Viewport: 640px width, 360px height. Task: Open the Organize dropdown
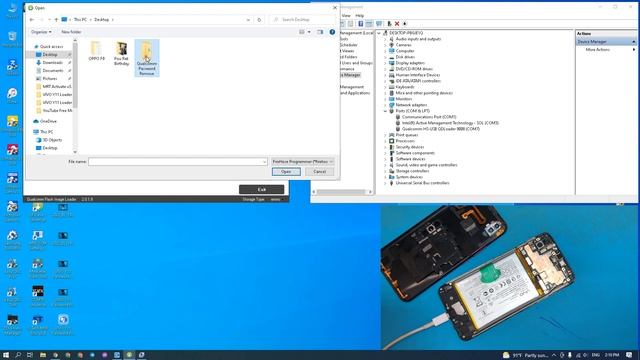pos(41,32)
